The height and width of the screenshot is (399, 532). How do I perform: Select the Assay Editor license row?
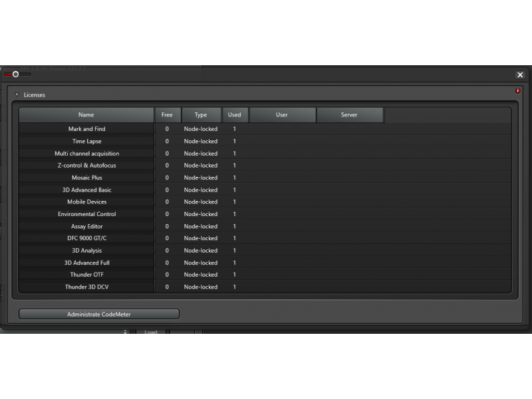[x=265, y=226]
